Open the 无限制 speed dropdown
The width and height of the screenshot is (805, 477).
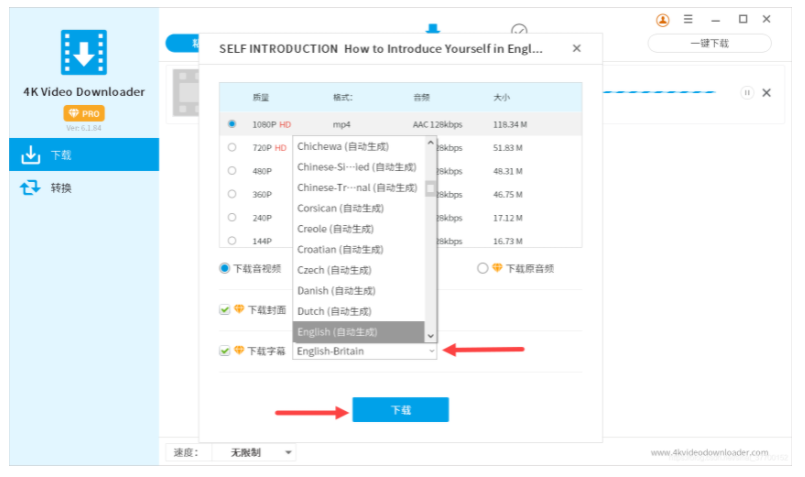(254, 453)
